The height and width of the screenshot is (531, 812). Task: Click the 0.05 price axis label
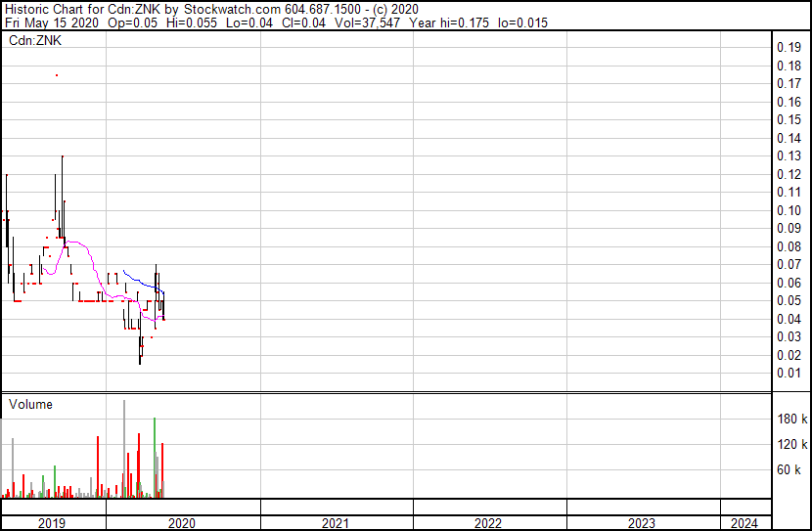[x=789, y=300]
